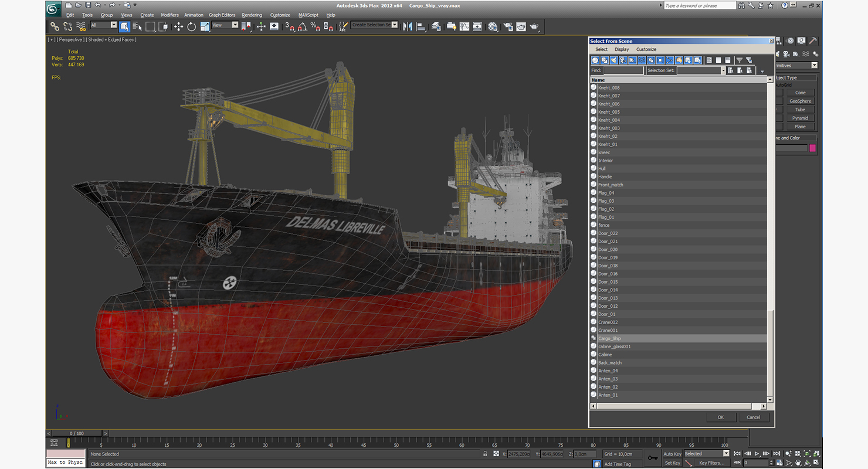Click the Display panel tab icon
The width and height of the screenshot is (868, 469).
802,40
